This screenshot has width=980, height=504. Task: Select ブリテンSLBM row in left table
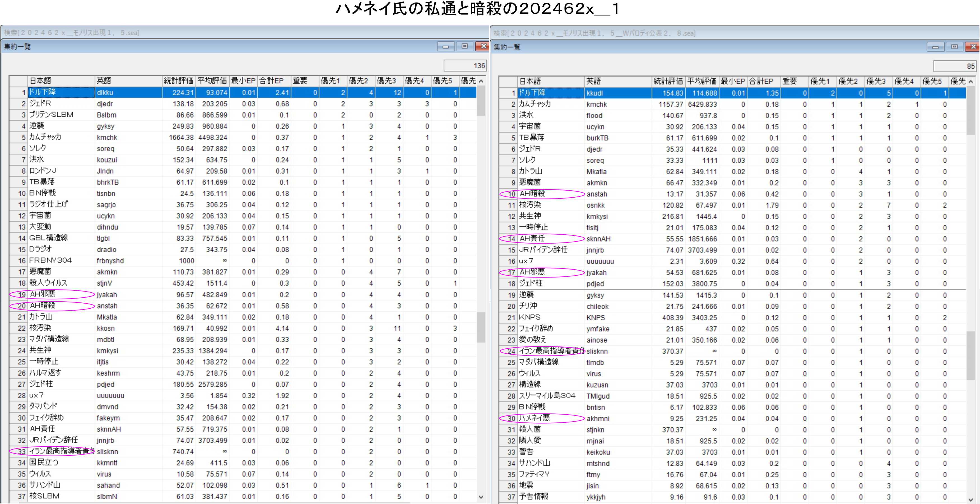[x=243, y=115]
